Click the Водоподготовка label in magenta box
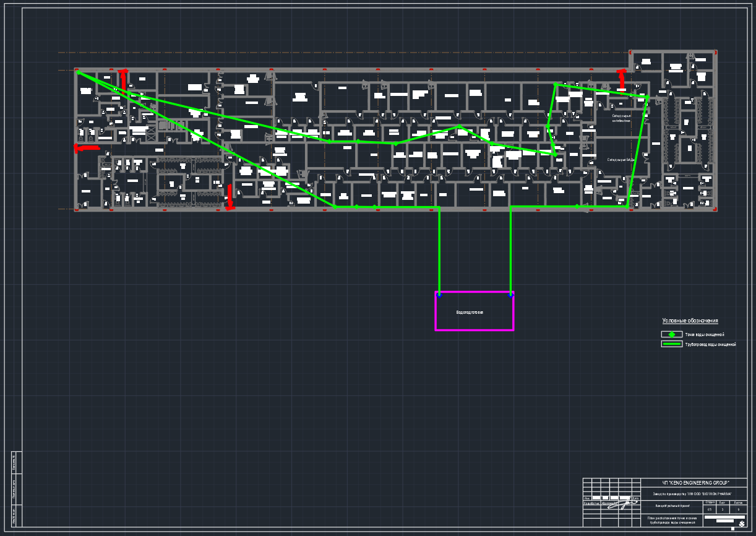 pyautogui.click(x=470, y=313)
